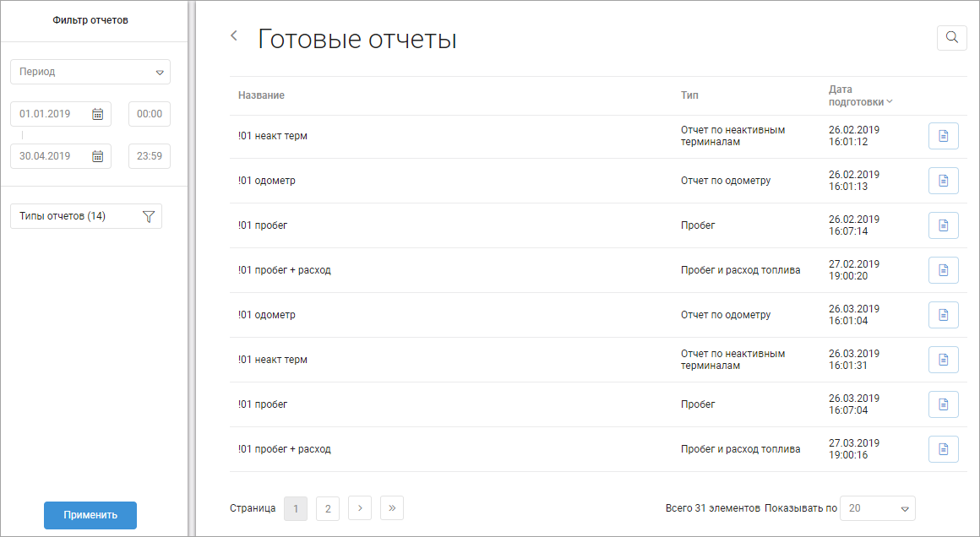Open document icon for report dated 27.03.2019 19:00:16
980x537 pixels.
(x=943, y=449)
